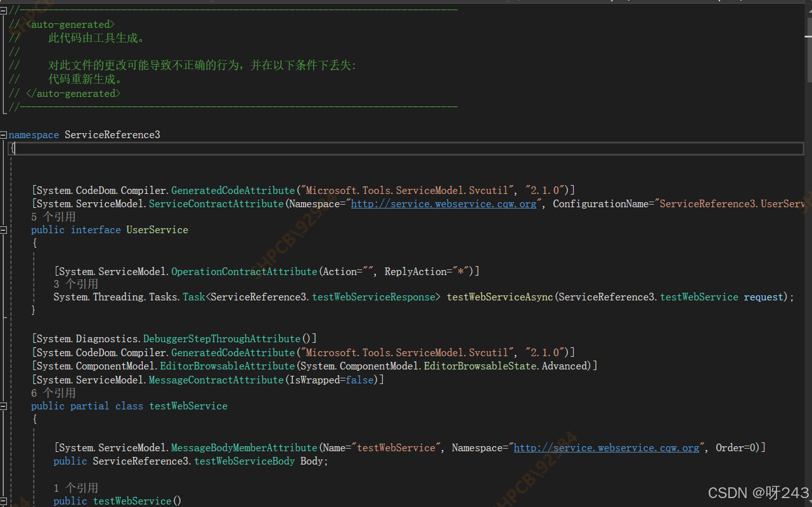Click the testWebServiceAsync method name
The image size is (812, 507).
pyautogui.click(x=501, y=297)
